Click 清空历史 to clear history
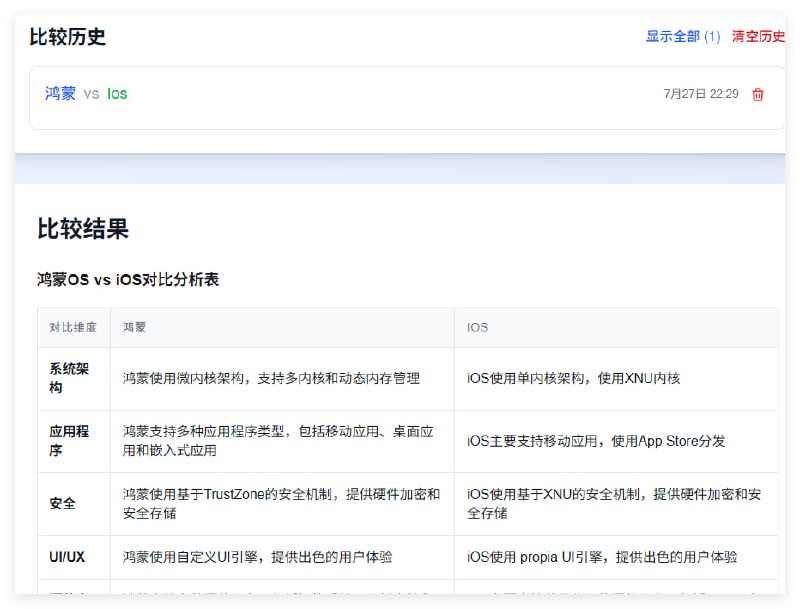The width and height of the screenshot is (800, 609). (758, 37)
